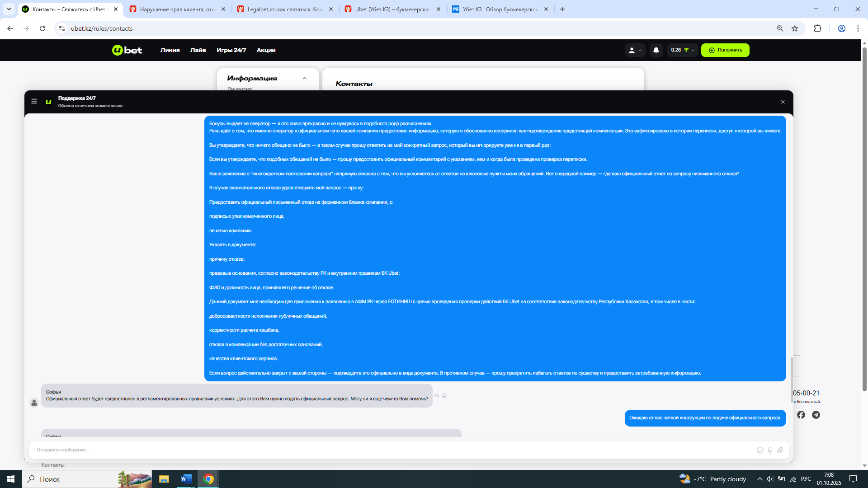Viewport: 868px width, 488px height.
Task: Open the Telegram contact link
Action: (x=816, y=415)
